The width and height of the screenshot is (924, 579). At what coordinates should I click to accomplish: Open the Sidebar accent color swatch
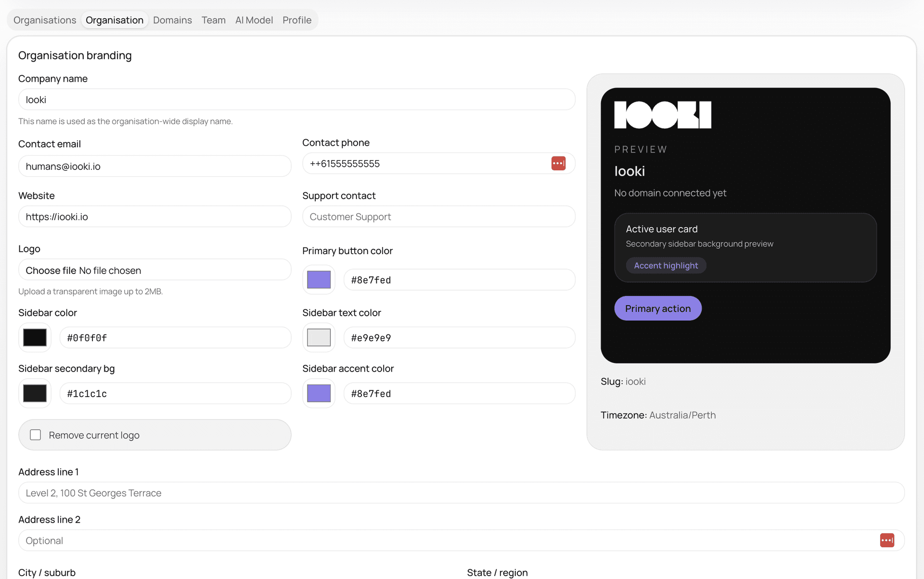[x=319, y=393]
